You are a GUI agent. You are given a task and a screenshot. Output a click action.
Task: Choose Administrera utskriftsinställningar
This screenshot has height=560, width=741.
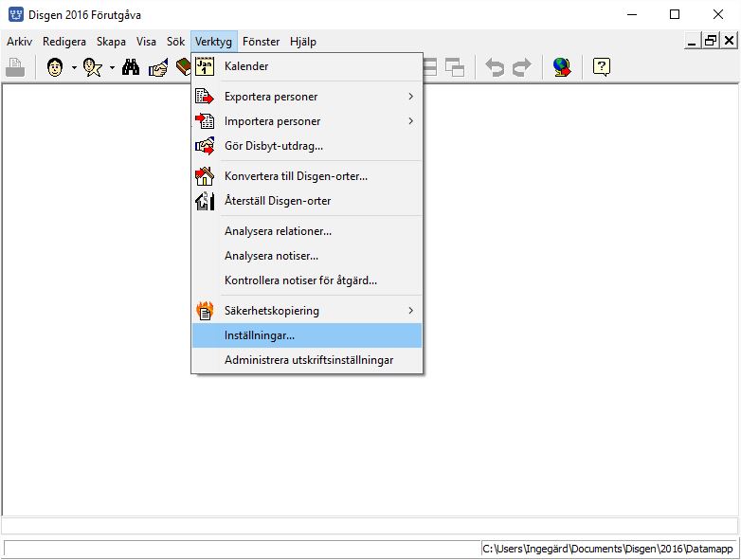coord(307,360)
